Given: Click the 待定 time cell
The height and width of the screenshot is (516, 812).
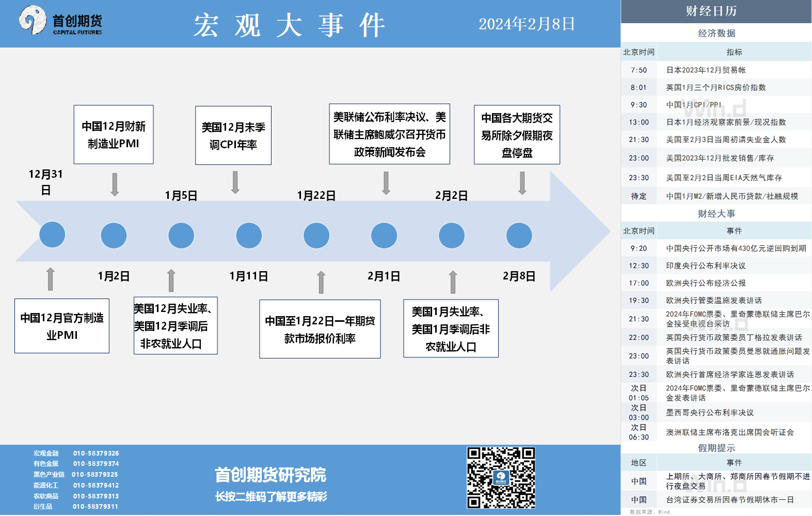Looking at the screenshot, I should pyautogui.click(x=639, y=196).
